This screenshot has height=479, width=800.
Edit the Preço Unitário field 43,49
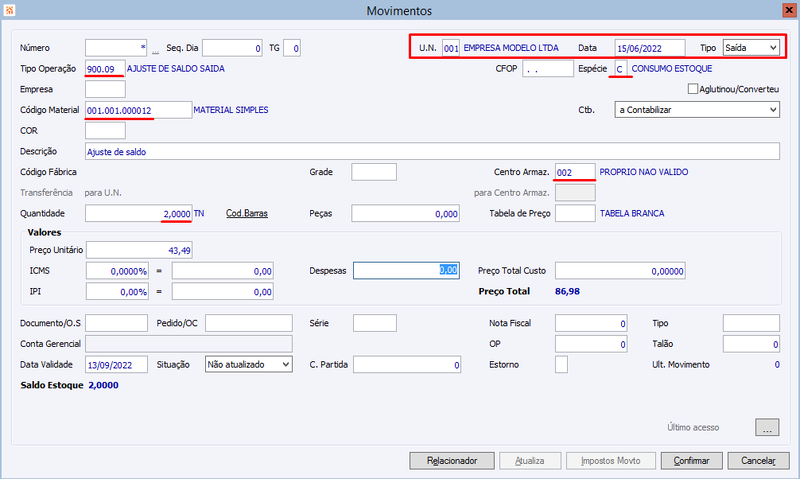(139, 250)
